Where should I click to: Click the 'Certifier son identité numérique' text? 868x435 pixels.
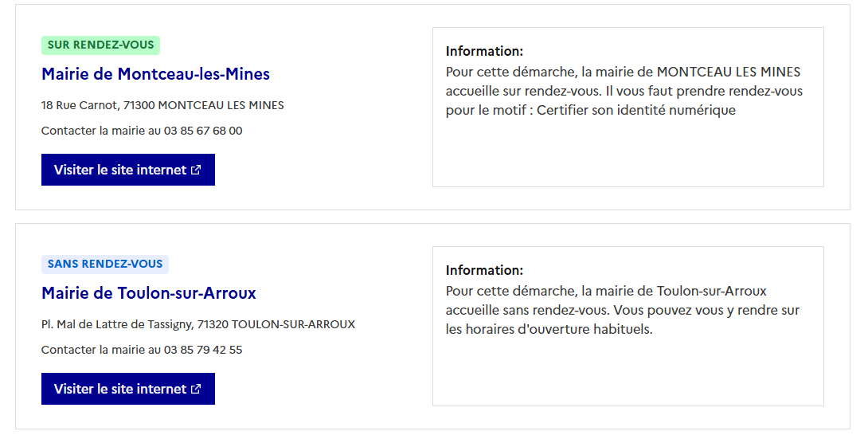[635, 110]
